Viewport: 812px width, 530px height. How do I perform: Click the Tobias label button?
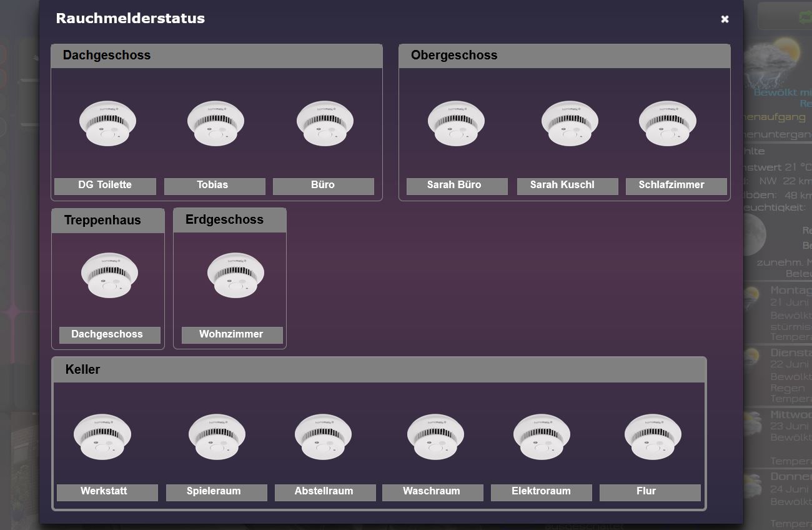click(215, 186)
